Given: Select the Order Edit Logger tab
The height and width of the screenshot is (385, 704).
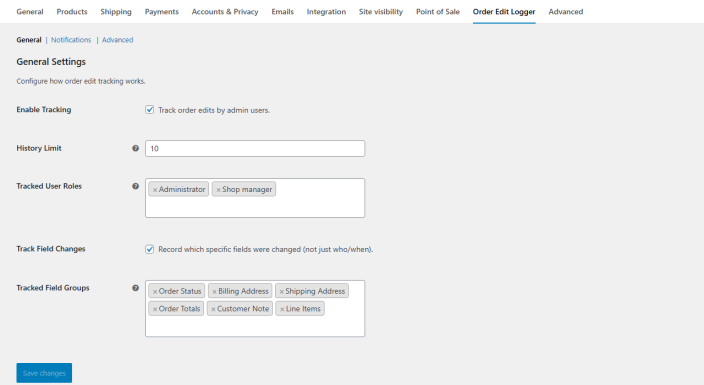Looking at the screenshot, I should (504, 12).
